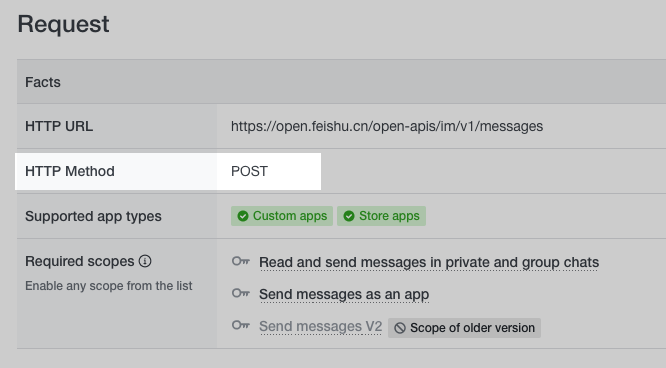Click green checkmark icon in Custom apps badge
666x368 pixels.
[243, 216]
